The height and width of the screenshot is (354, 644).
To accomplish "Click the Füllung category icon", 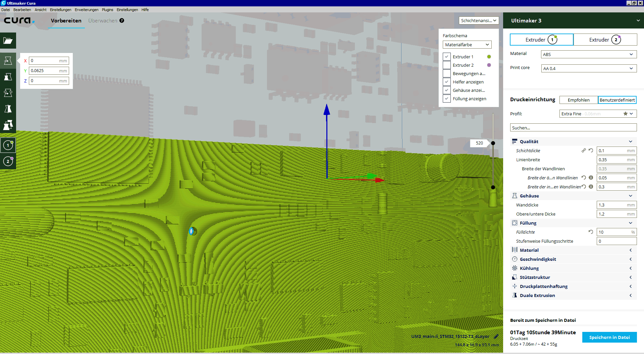I will coord(515,223).
